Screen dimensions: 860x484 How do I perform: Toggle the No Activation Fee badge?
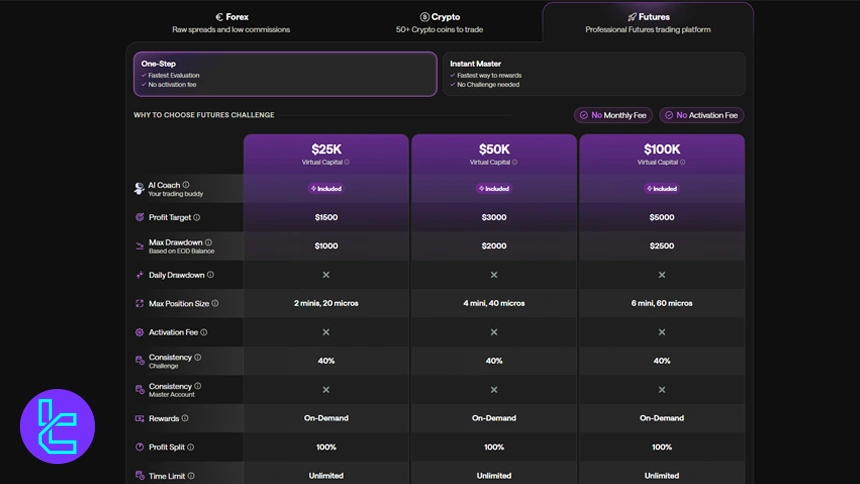point(701,115)
